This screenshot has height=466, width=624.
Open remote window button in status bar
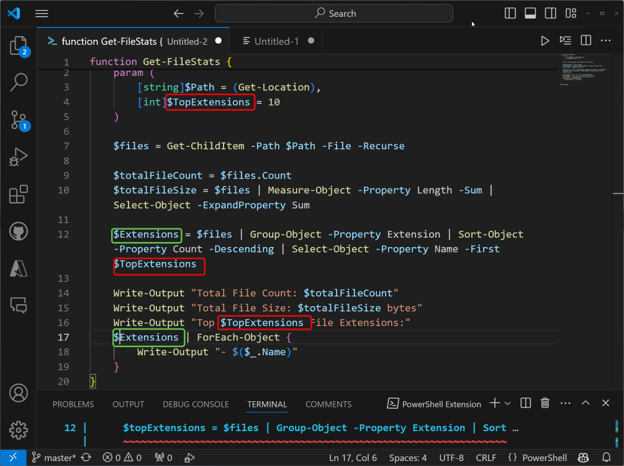[13, 458]
